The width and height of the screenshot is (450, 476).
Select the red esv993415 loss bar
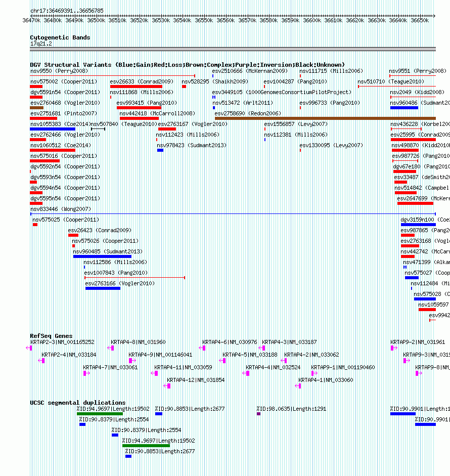click(139, 108)
